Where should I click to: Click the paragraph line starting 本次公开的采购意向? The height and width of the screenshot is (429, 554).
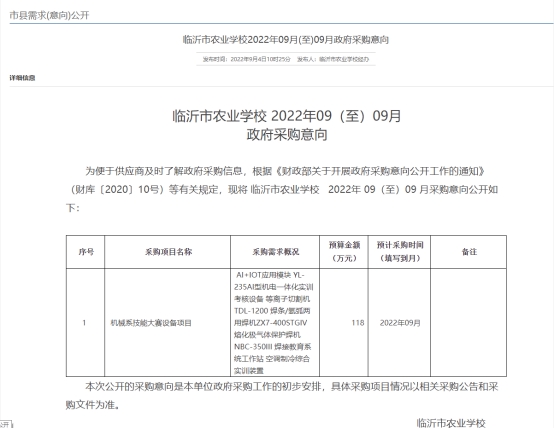pos(291,387)
